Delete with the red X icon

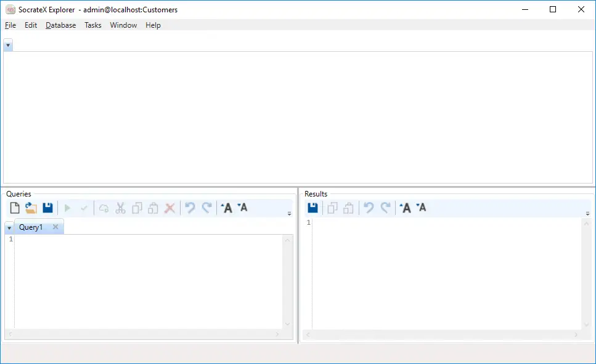[170, 208]
